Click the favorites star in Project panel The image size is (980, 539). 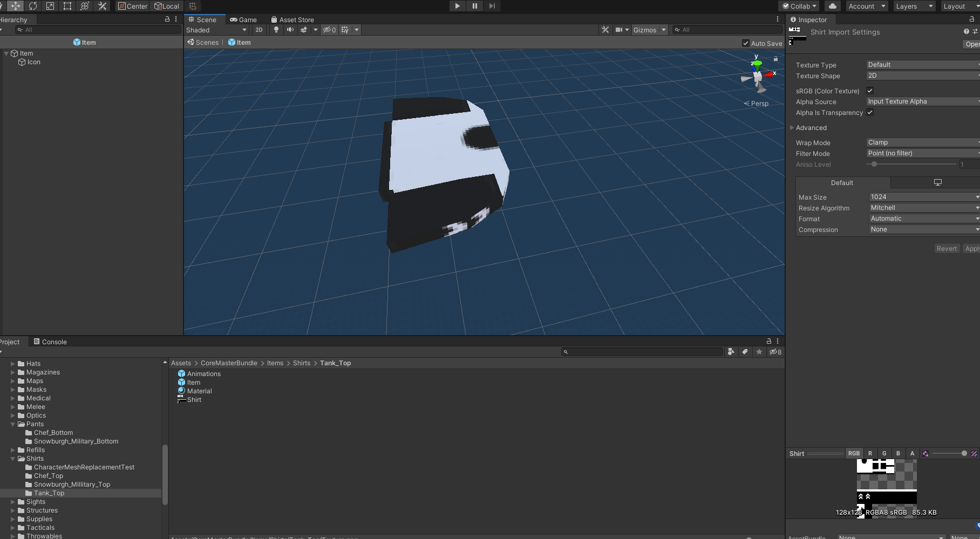point(759,352)
